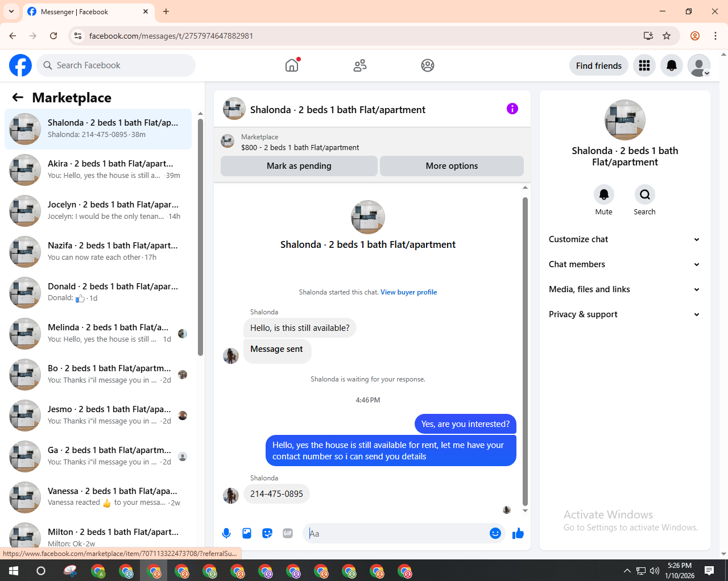The image size is (728, 581).
Task: Select the 214-475-0895 message bubble
Action: [x=276, y=494]
